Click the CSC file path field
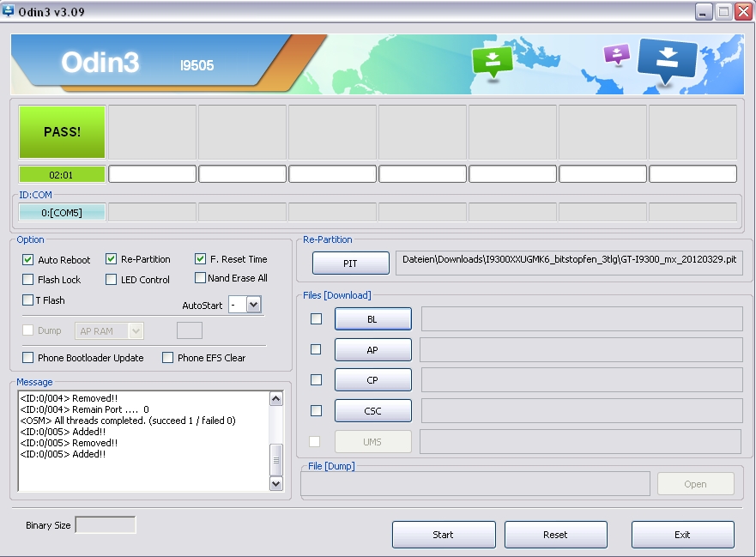 pyautogui.click(x=582, y=411)
